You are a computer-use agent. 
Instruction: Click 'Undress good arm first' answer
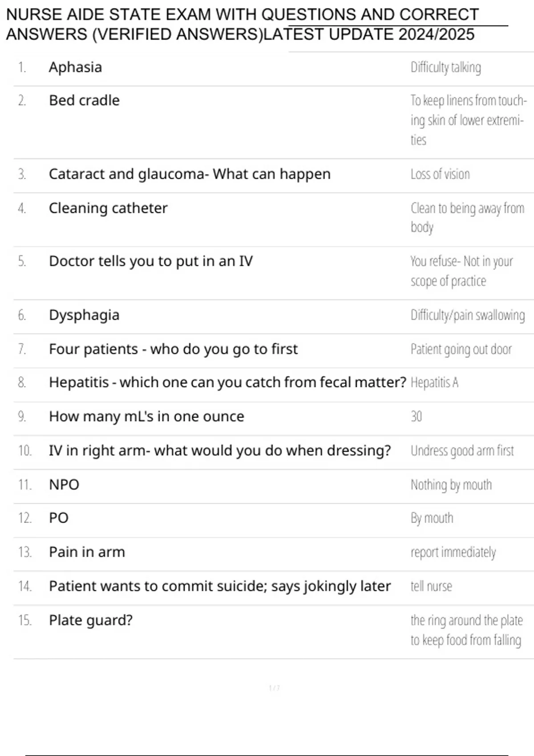pyautogui.click(x=462, y=450)
